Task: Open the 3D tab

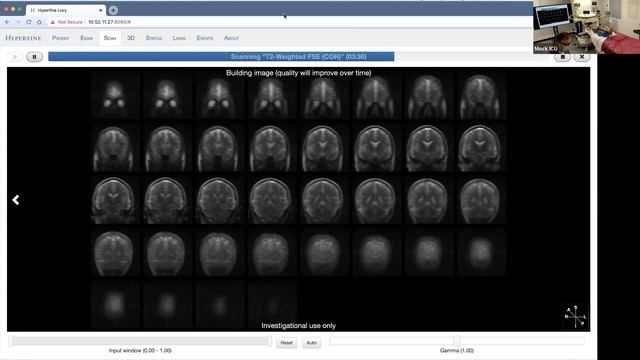Action: [x=131, y=38]
